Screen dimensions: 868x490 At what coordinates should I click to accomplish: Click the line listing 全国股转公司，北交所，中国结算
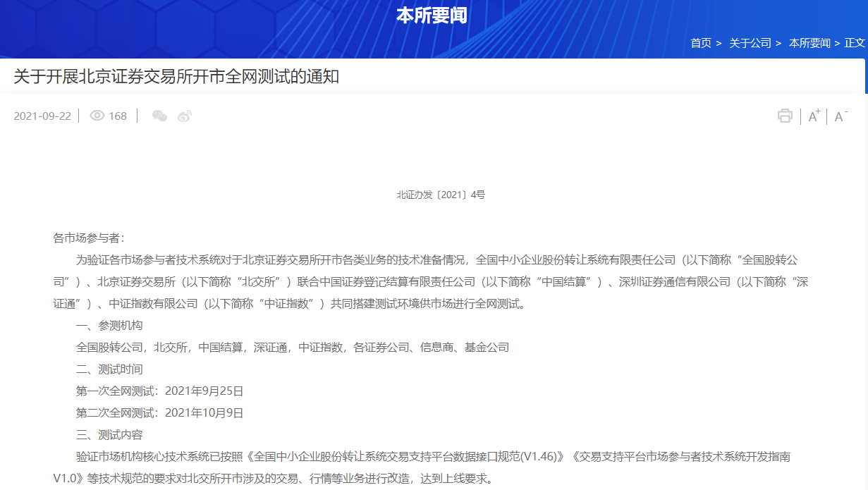293,348
